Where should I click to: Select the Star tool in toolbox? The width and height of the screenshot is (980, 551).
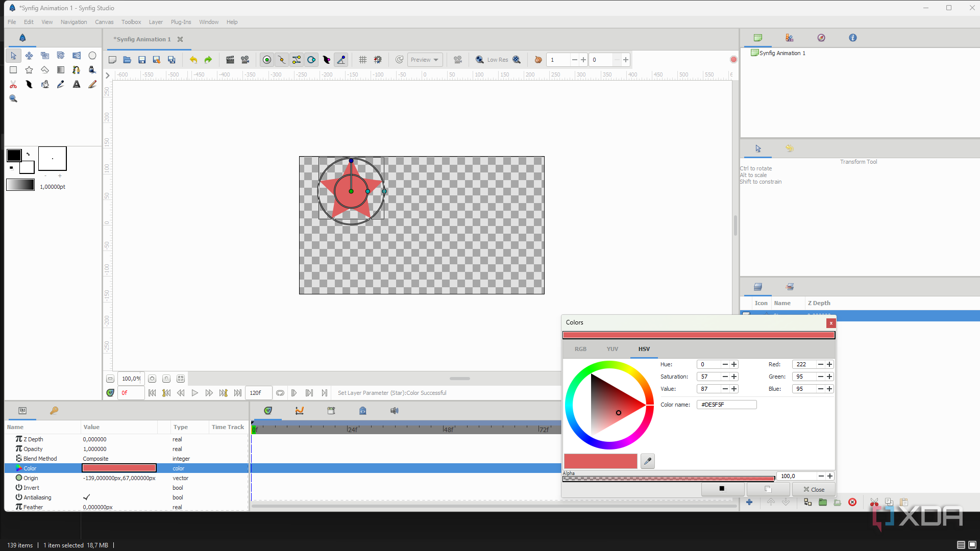(x=29, y=70)
